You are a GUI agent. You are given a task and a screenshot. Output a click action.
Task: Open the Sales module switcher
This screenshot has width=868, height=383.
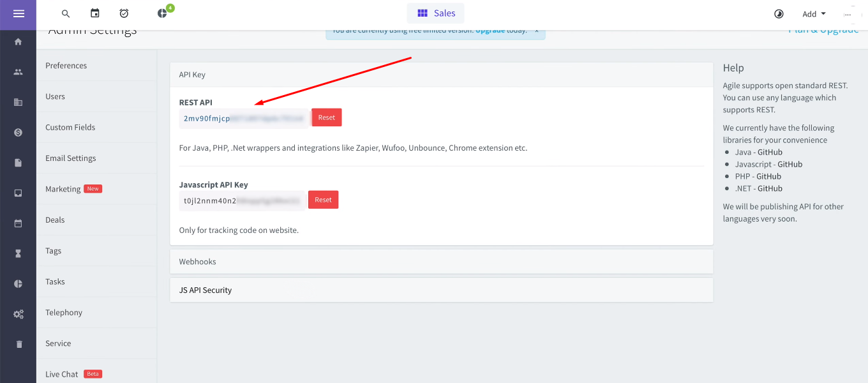436,13
